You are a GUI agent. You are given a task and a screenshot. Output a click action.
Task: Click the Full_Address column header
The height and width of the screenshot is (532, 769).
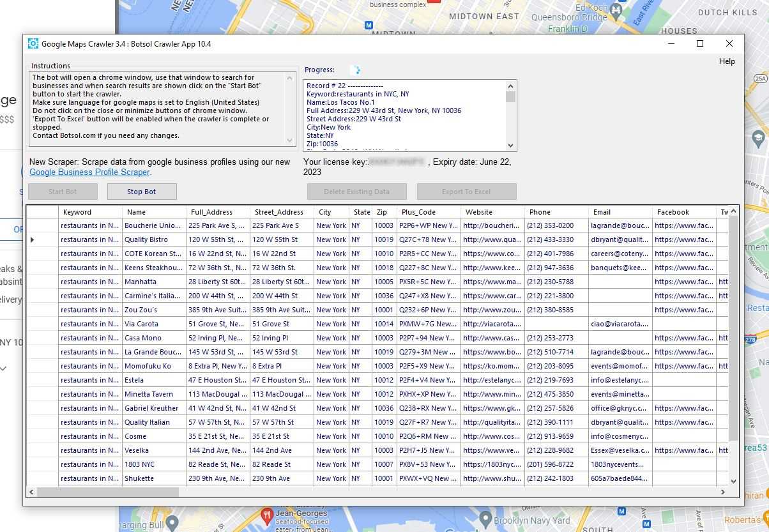tap(218, 212)
